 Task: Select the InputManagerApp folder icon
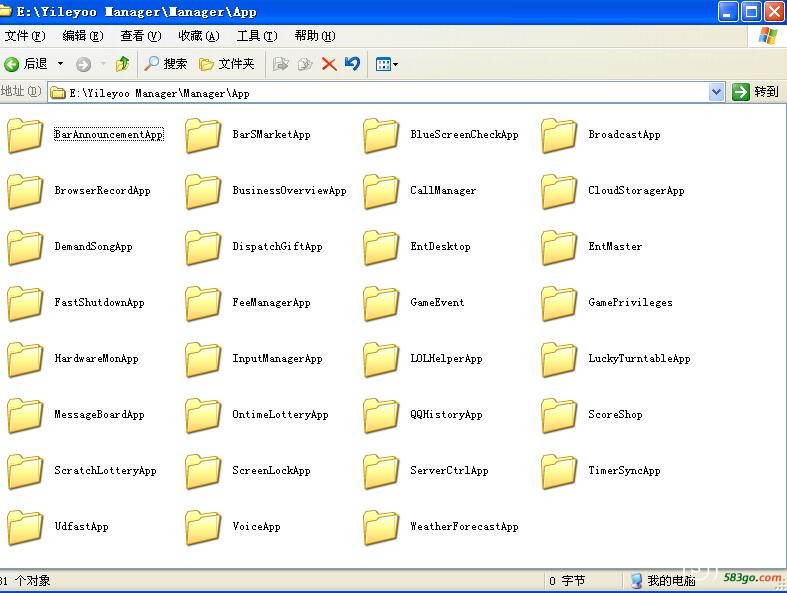tap(203, 359)
